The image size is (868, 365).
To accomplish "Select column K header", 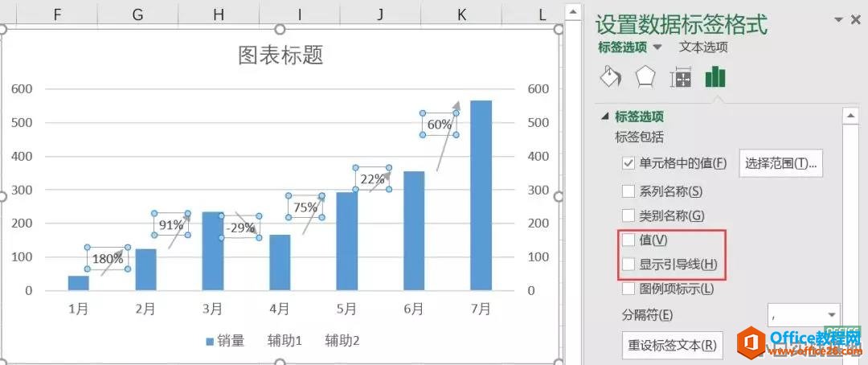I will click(x=461, y=14).
